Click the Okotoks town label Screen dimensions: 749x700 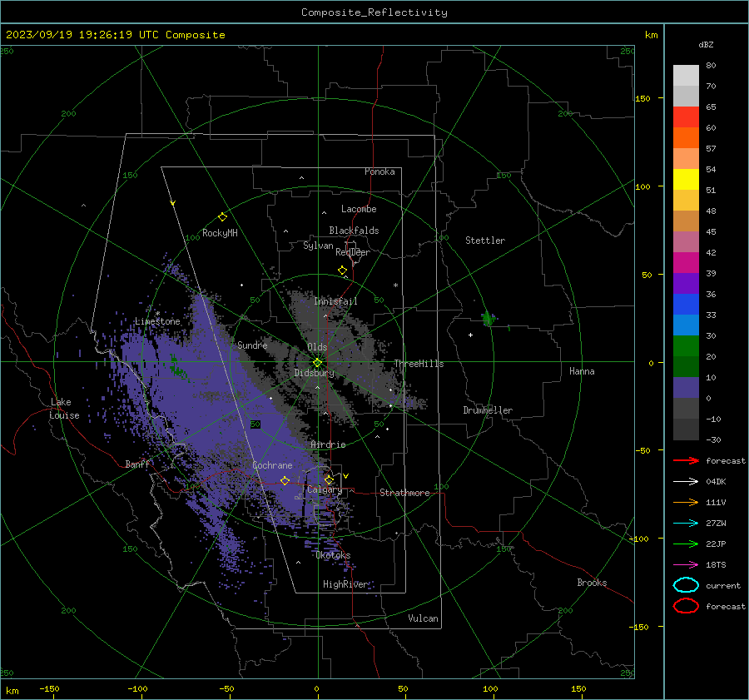[333, 555]
